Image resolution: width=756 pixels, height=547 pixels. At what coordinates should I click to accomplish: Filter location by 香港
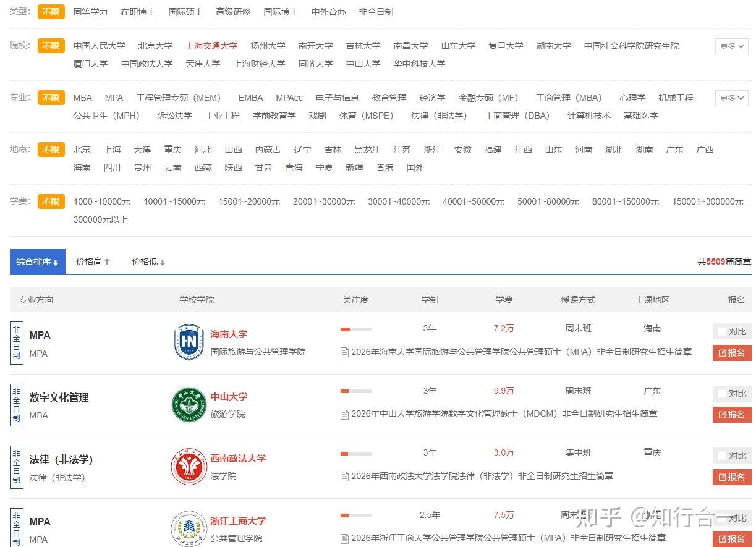pos(384,167)
